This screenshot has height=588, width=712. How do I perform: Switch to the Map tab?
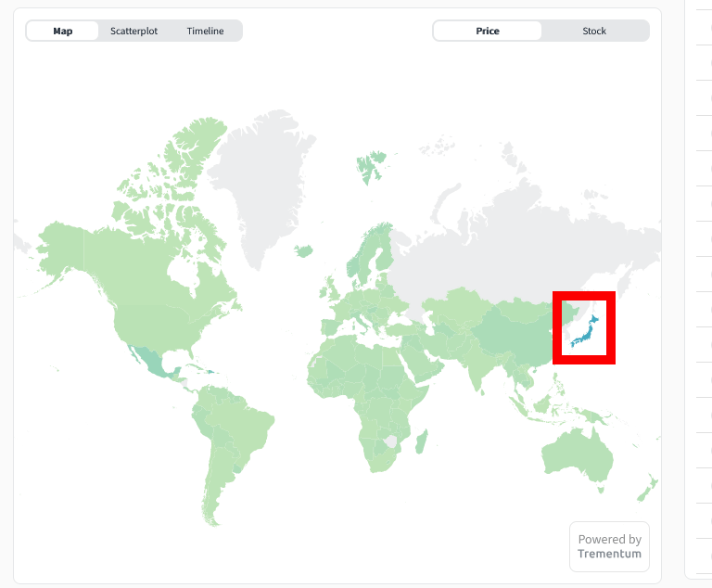63,31
